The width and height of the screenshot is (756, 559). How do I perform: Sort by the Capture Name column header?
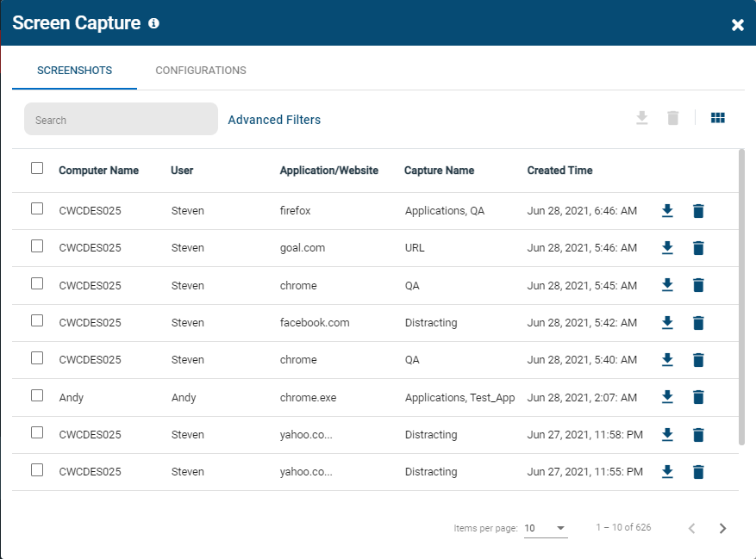(440, 170)
